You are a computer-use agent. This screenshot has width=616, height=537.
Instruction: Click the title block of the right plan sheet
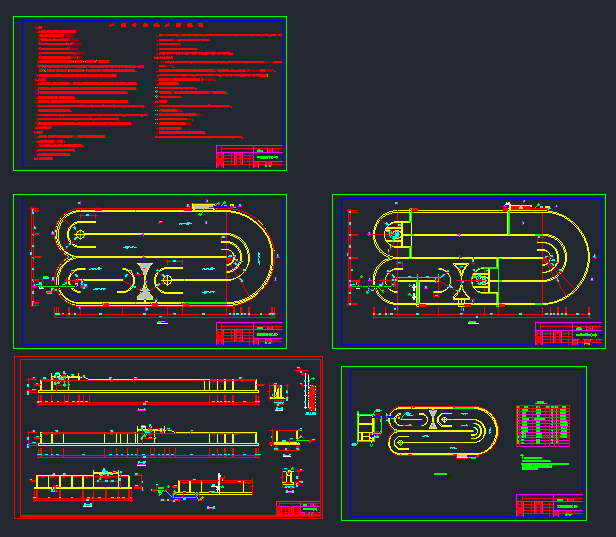pos(568,334)
